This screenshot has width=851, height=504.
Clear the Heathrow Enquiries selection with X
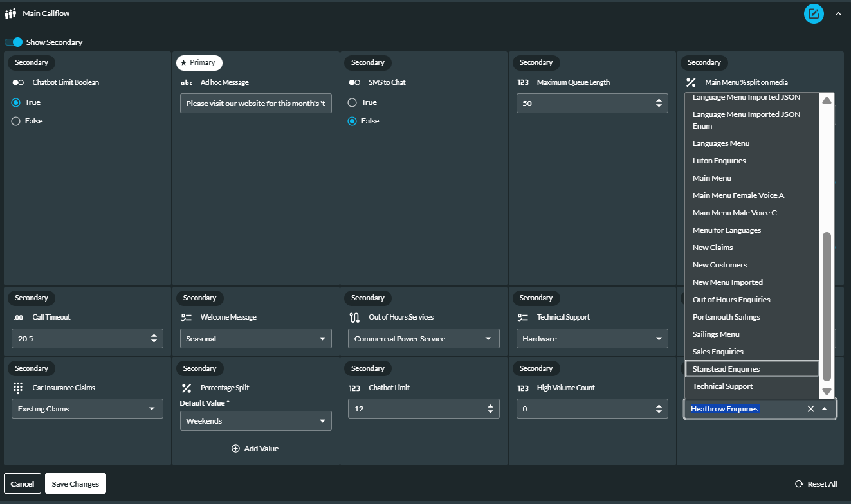click(810, 409)
